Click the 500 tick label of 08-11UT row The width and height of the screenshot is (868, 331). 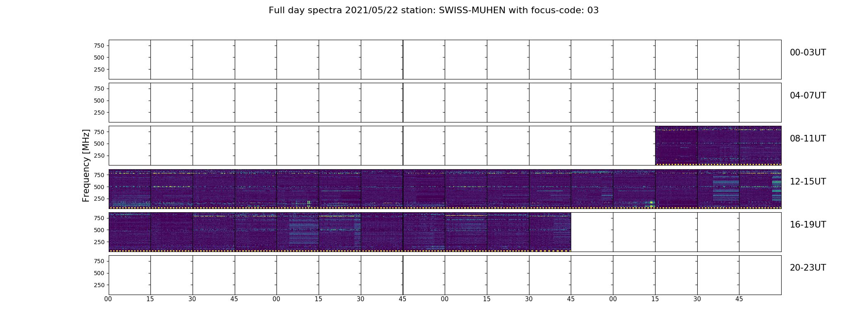99,144
